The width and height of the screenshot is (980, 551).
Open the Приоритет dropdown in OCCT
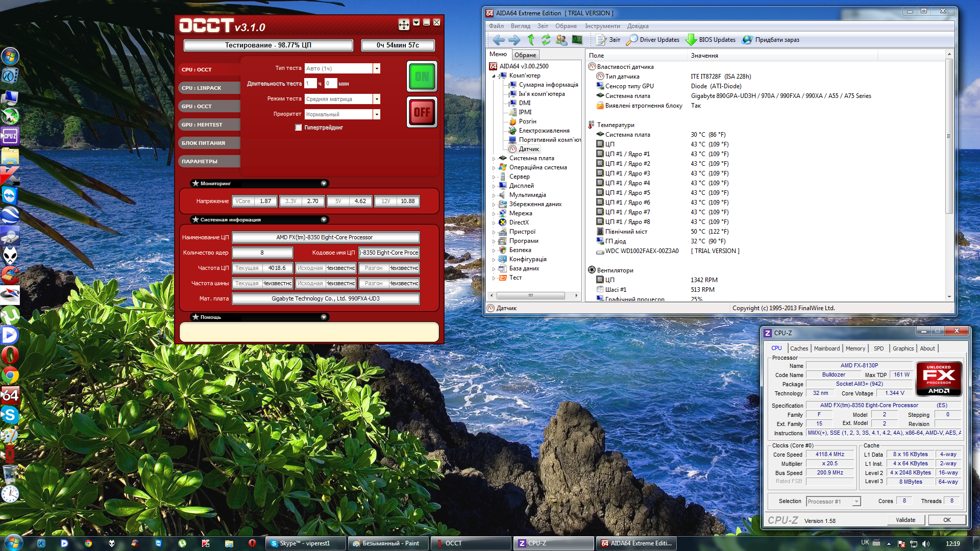click(x=377, y=114)
